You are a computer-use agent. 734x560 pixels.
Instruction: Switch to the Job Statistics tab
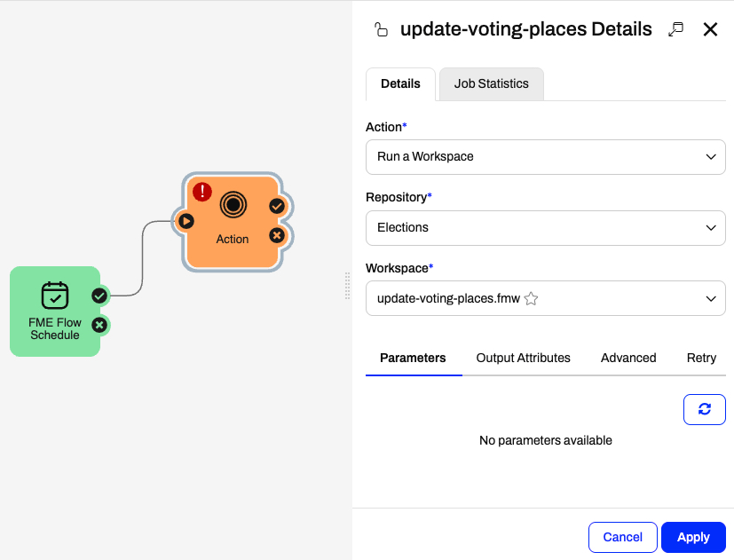tap(492, 83)
